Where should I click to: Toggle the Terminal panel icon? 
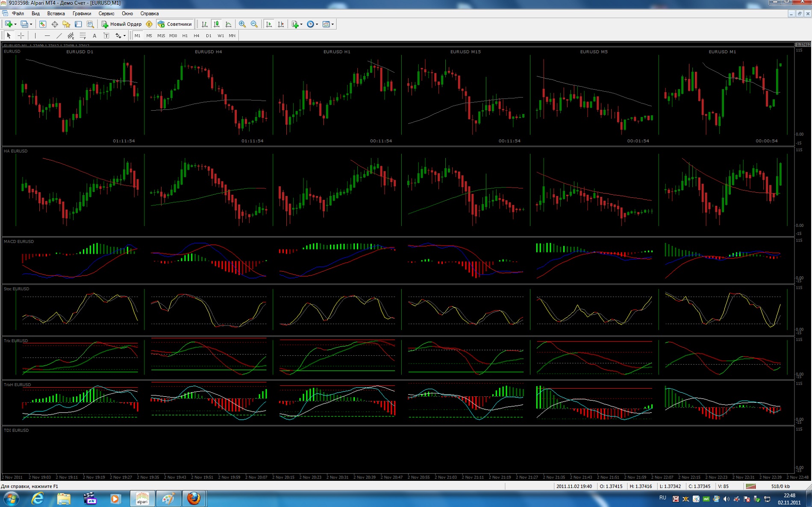click(x=78, y=24)
